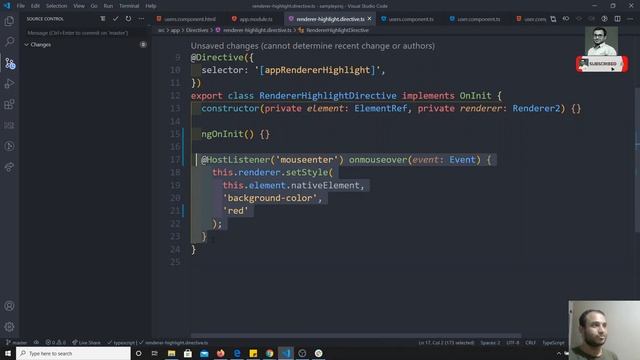Open the Manage gear in activity bar
The height and width of the screenshot is (360, 640).
tap(9, 327)
